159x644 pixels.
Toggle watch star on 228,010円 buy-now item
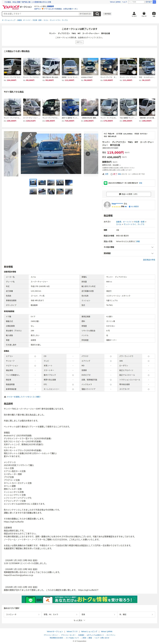37,113
